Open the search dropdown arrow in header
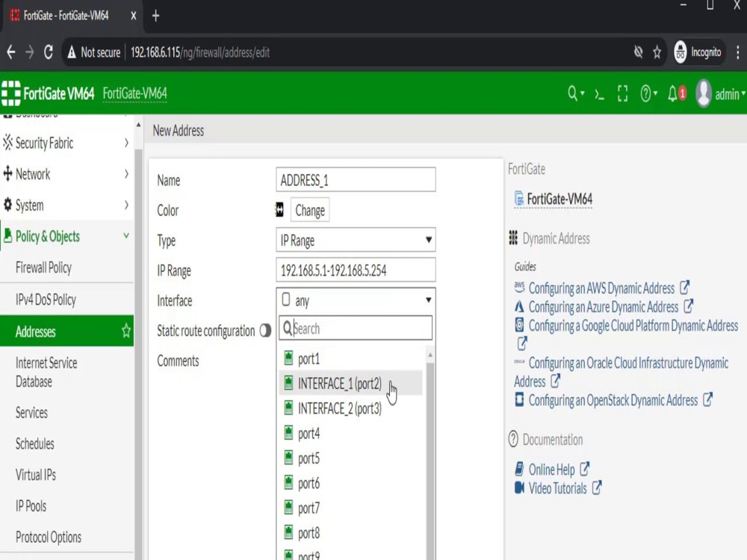The height and width of the screenshot is (560, 747). [x=583, y=93]
